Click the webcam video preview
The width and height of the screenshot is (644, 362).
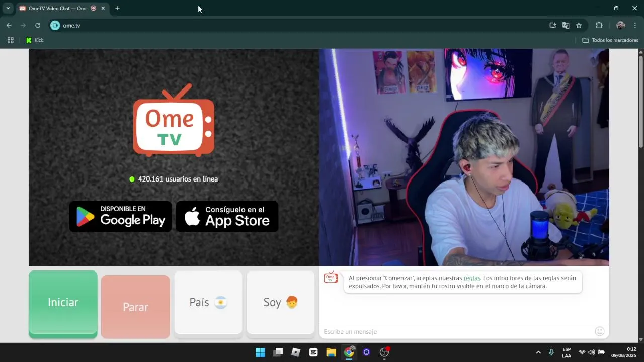[x=464, y=157]
